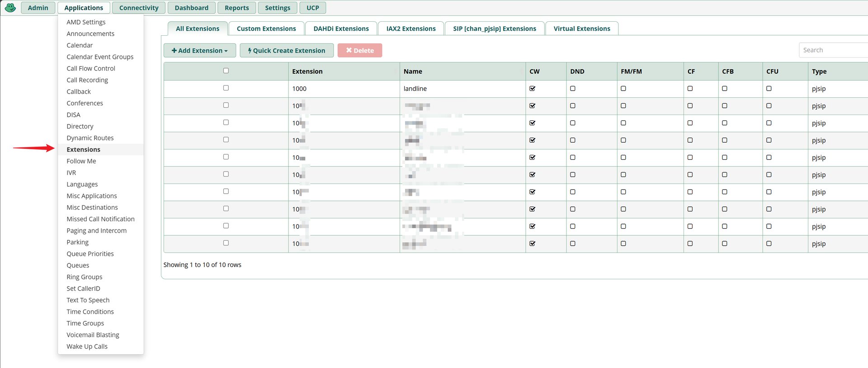
Task: Toggle CW checkbox for landline extension
Action: pos(533,89)
